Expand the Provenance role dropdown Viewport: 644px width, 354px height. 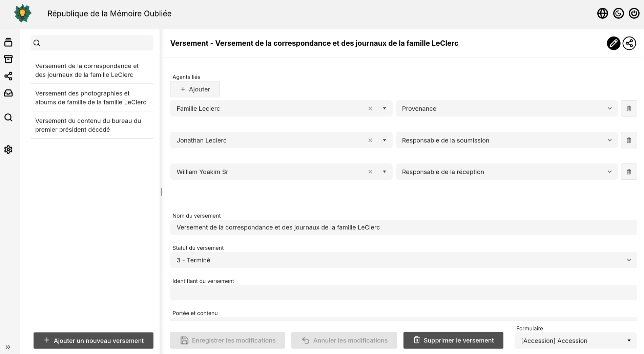pos(609,108)
